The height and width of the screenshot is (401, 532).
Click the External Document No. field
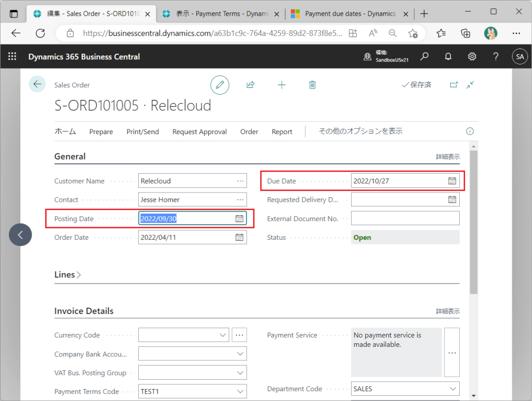click(405, 218)
